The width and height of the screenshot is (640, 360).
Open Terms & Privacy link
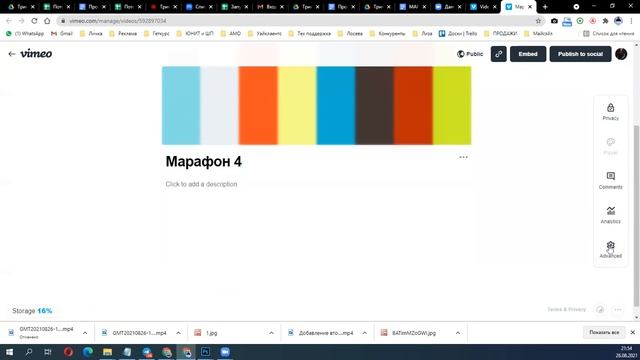(567, 309)
